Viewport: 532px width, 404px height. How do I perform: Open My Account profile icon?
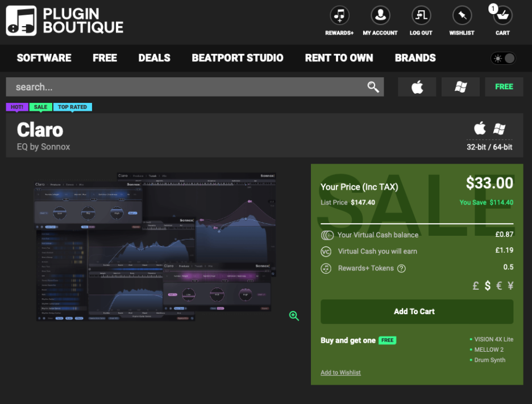pyautogui.click(x=380, y=15)
